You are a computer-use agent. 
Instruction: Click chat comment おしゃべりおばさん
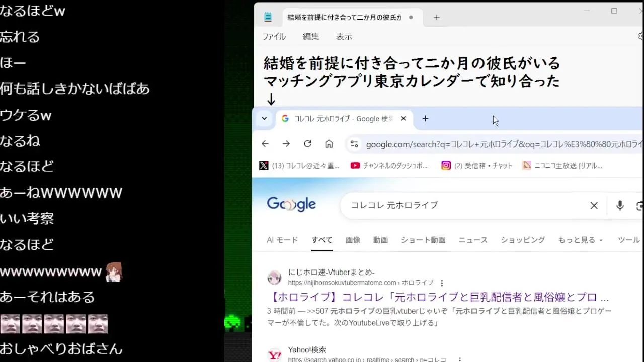pyautogui.click(x=61, y=348)
